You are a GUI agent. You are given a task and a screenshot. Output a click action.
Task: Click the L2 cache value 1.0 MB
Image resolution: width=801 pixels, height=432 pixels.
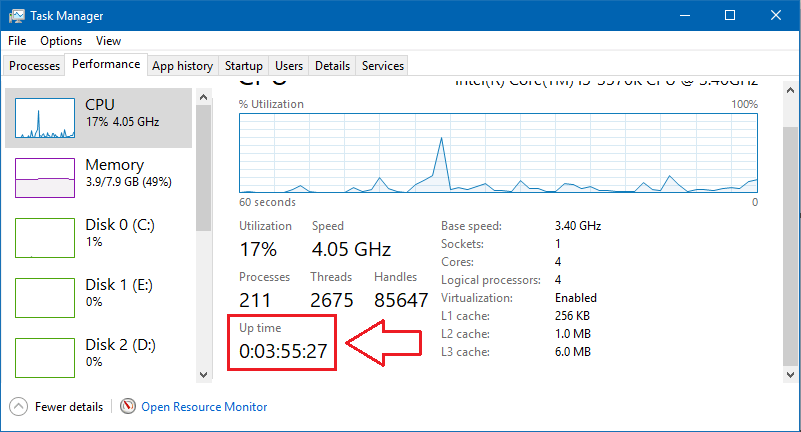tap(573, 334)
